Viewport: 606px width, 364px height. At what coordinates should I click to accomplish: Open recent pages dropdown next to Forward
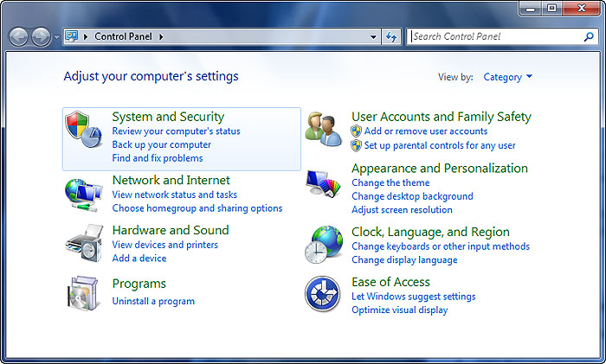pyautogui.click(x=56, y=36)
